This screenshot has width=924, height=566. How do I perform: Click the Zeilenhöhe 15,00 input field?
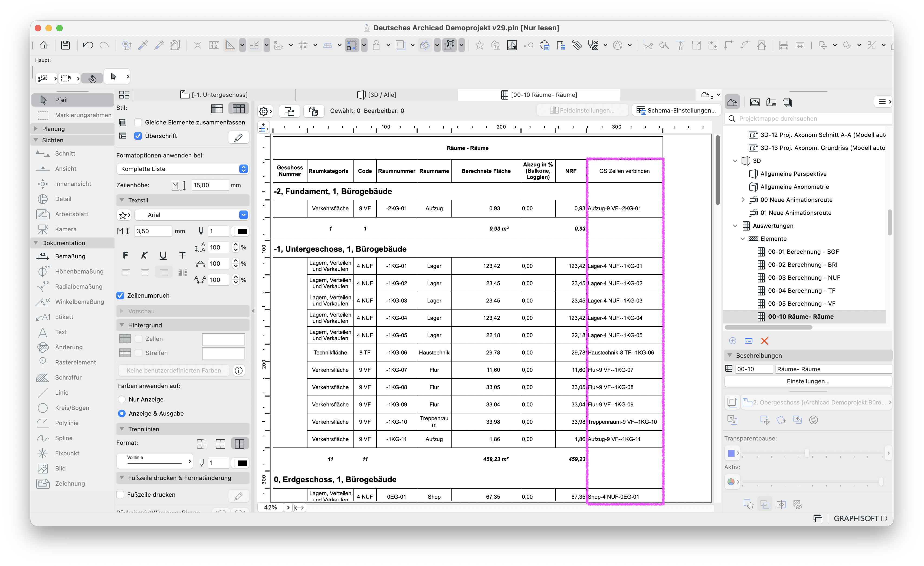point(210,185)
